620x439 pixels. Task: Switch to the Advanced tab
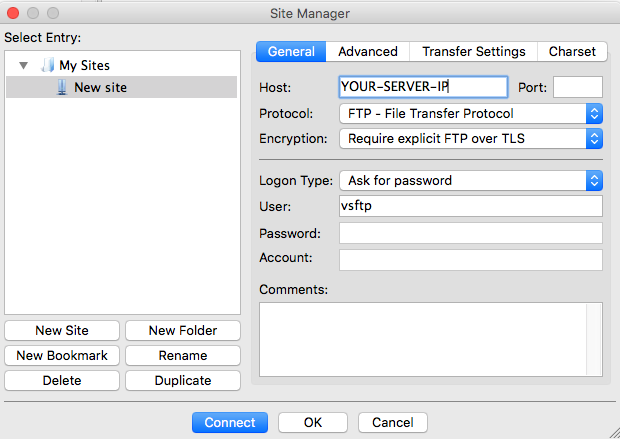pos(368,51)
